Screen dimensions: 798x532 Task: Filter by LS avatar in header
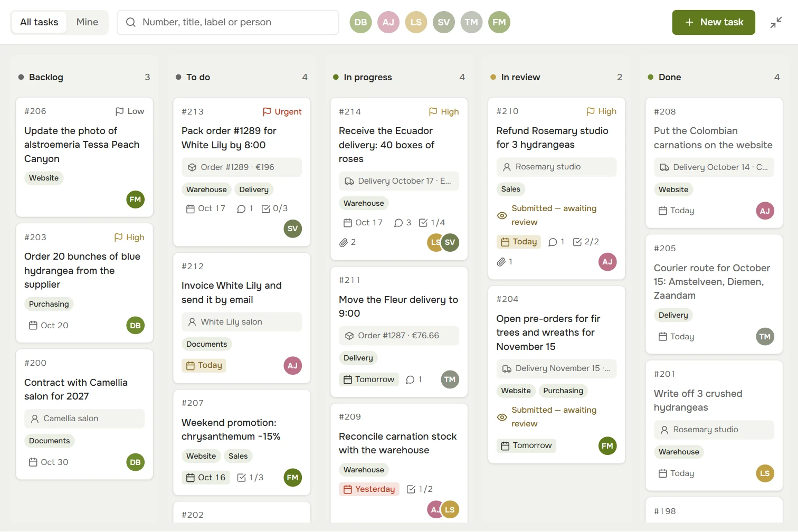pyautogui.click(x=416, y=22)
